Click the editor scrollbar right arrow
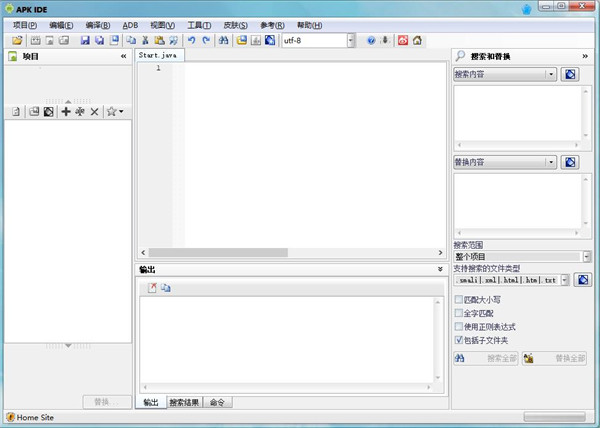This screenshot has height=428, width=600. tap(440, 252)
